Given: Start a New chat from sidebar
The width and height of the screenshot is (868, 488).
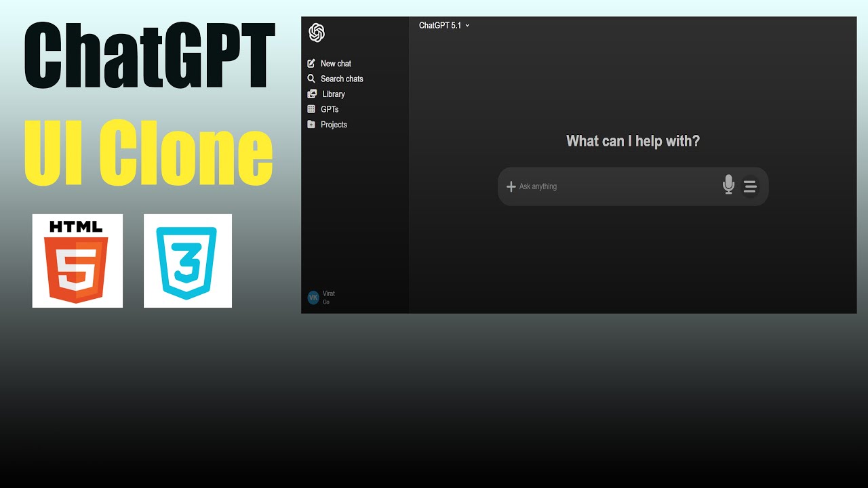Looking at the screenshot, I should tap(336, 64).
